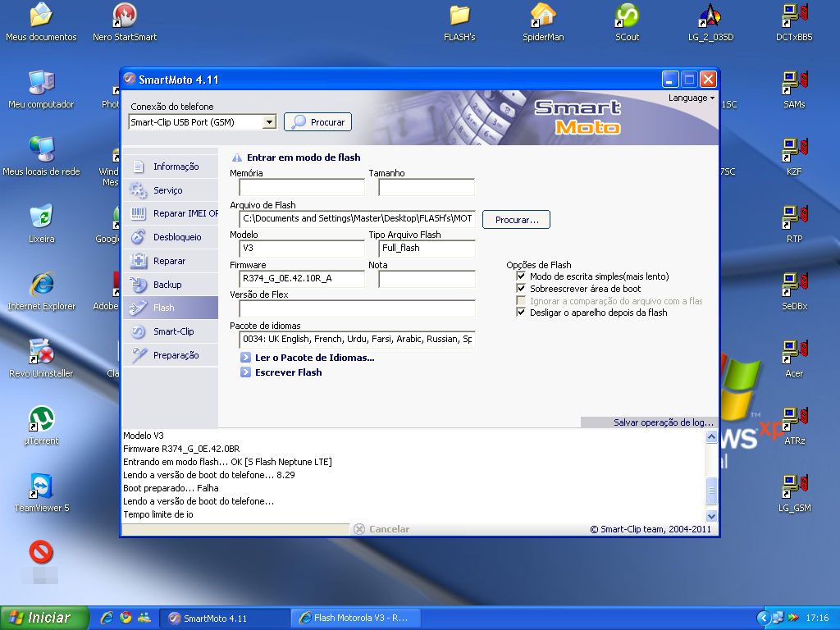
Task: Select the FLASH's folder desktop icon
Action: tap(459, 22)
